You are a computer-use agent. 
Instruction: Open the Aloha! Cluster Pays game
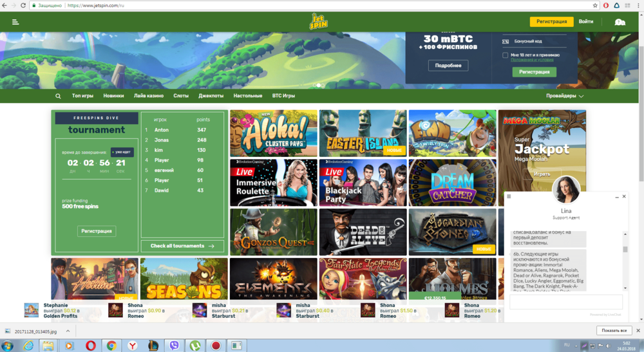pyautogui.click(x=274, y=133)
